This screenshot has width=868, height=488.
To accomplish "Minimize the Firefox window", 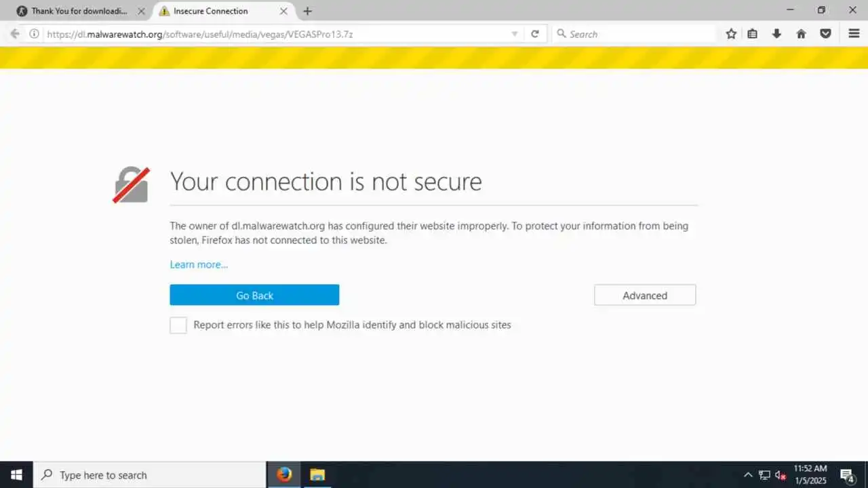I will [x=790, y=10].
